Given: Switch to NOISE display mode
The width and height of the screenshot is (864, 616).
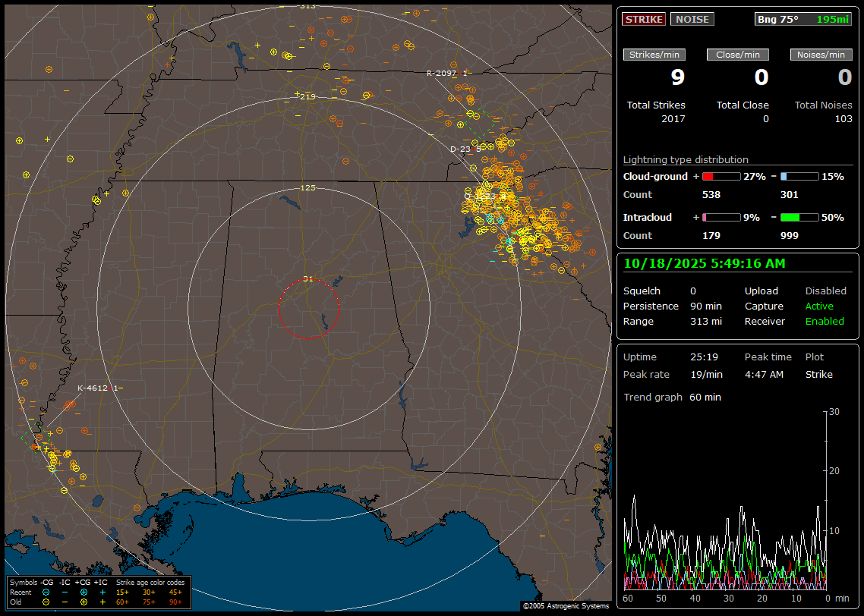Looking at the screenshot, I should pyautogui.click(x=692, y=19).
